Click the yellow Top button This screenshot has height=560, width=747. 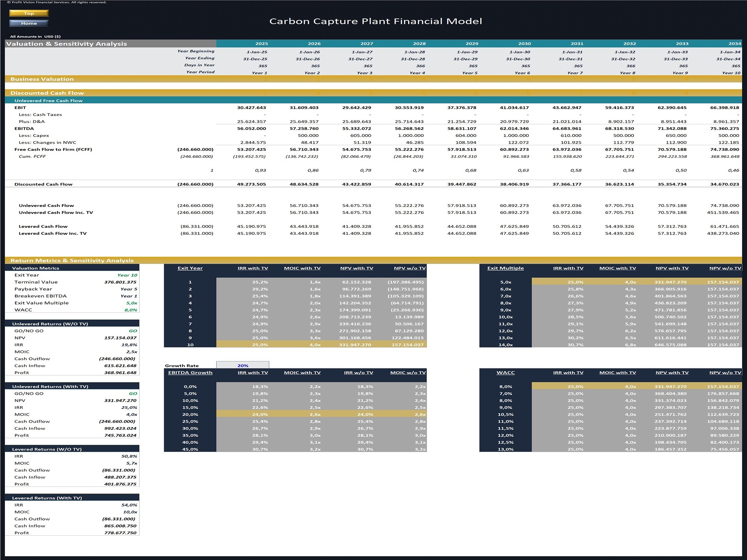29,13
